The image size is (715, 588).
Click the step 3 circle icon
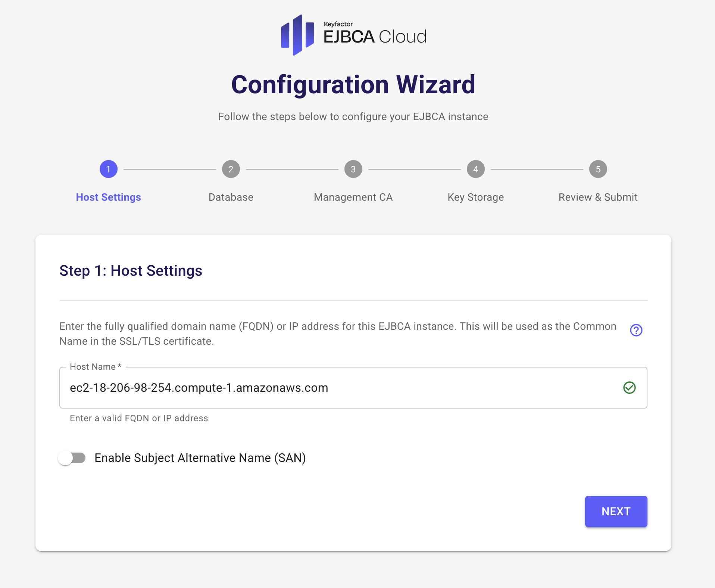[x=353, y=169]
